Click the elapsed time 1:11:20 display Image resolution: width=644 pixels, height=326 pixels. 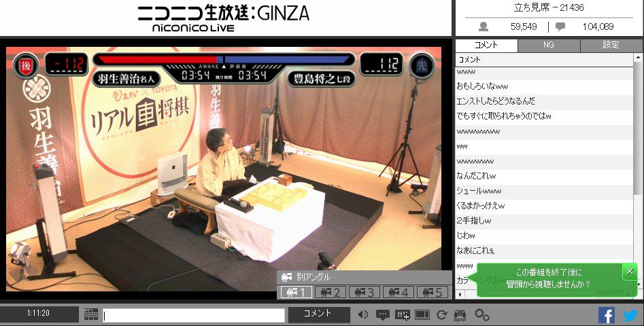click(x=38, y=313)
